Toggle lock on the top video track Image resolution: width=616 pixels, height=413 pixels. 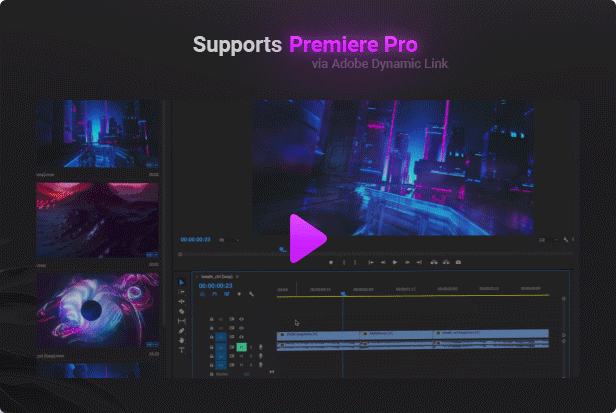click(x=211, y=319)
